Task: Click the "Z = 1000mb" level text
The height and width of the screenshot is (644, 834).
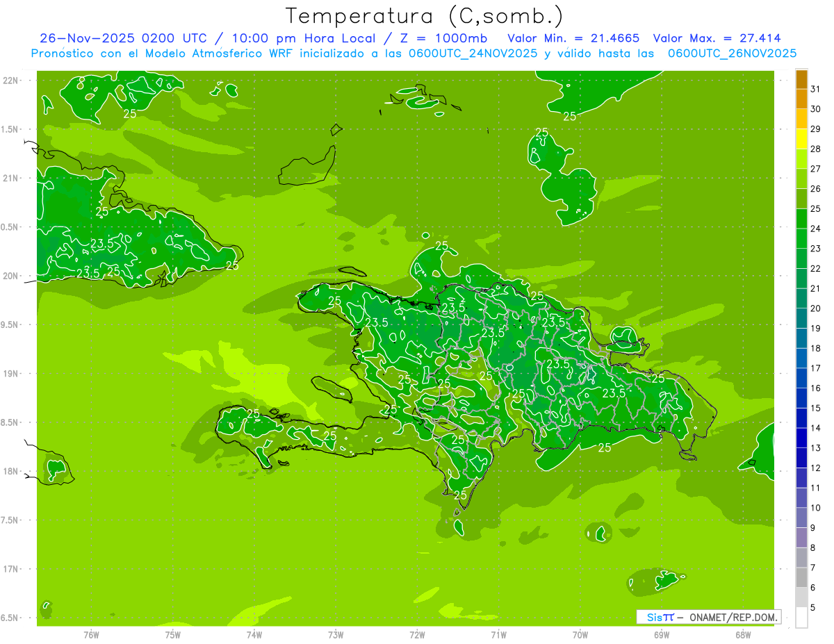Action: pos(442,38)
